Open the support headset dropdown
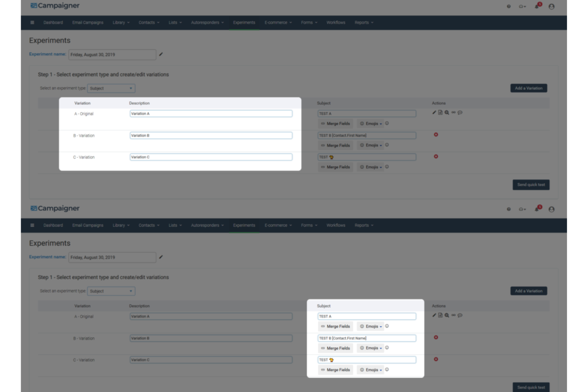This screenshot has width=588, height=392. point(521,7)
